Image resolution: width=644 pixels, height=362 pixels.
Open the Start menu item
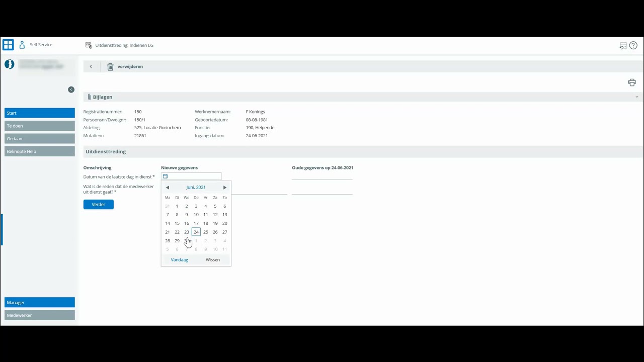pyautogui.click(x=40, y=113)
